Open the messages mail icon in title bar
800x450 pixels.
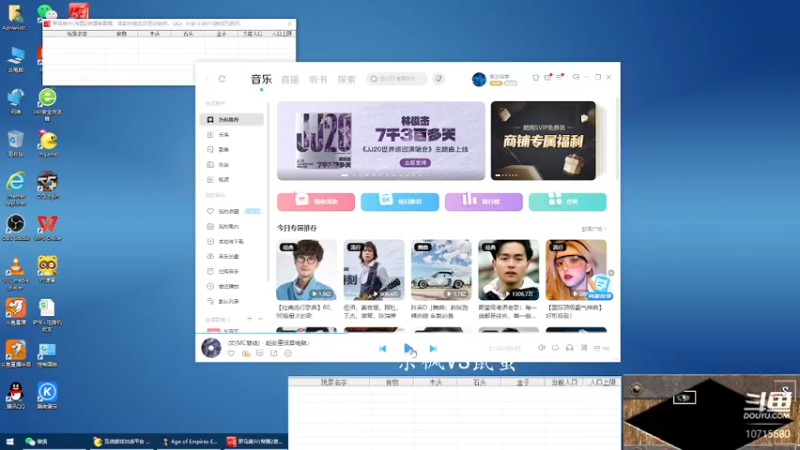[x=547, y=78]
